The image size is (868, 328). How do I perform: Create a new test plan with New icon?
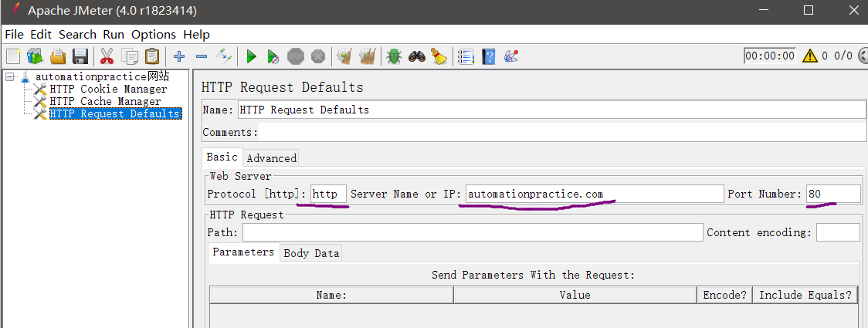12,56
